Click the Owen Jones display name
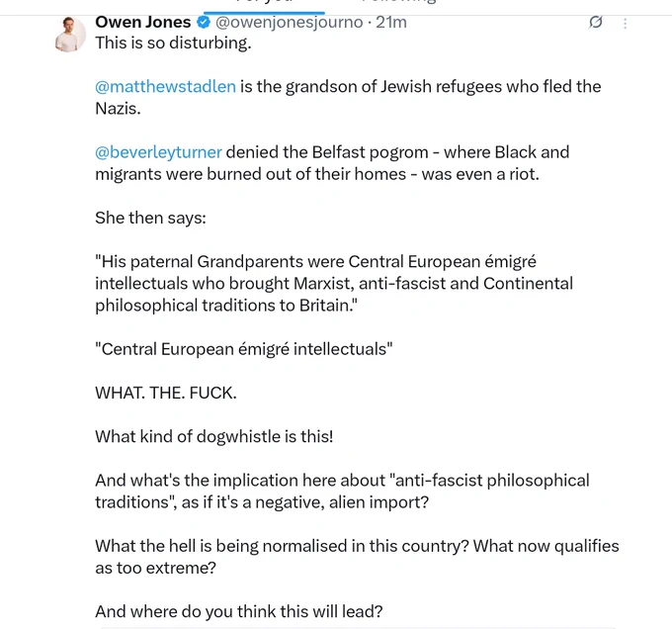 142,22
